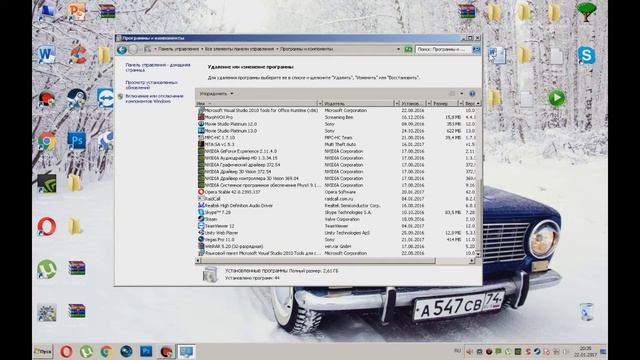Screen dimensions: 640x360
Task: Open Windows components on/off link
Action: pyautogui.click(x=154, y=98)
